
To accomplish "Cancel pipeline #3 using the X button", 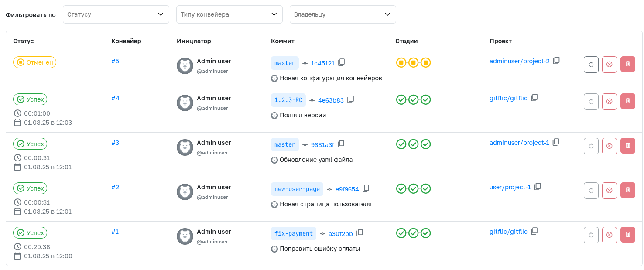I will (x=610, y=146).
